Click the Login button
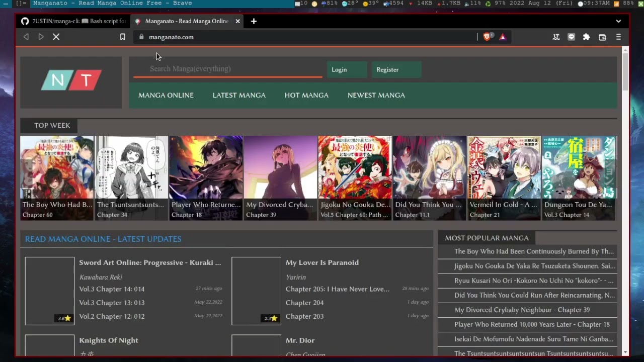644x362 pixels. point(347,70)
